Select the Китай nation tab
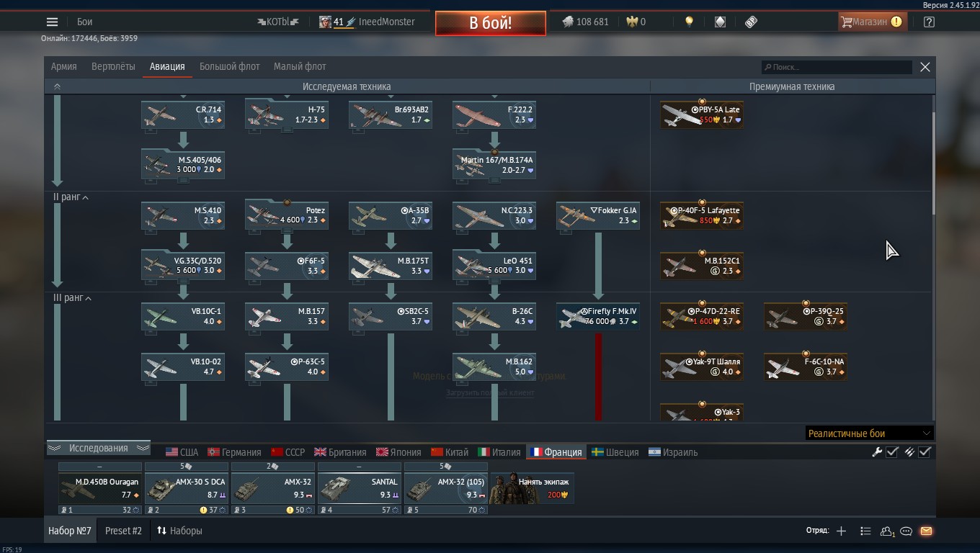The width and height of the screenshot is (980, 553). [x=450, y=452]
